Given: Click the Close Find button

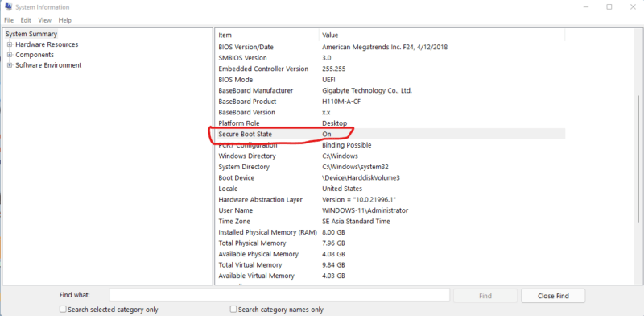Looking at the screenshot, I should point(553,296).
